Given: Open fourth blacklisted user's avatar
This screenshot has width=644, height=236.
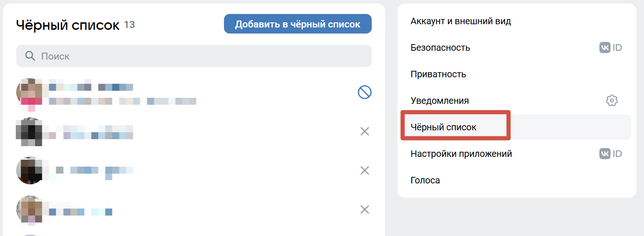Looking at the screenshot, I should pyautogui.click(x=30, y=209).
